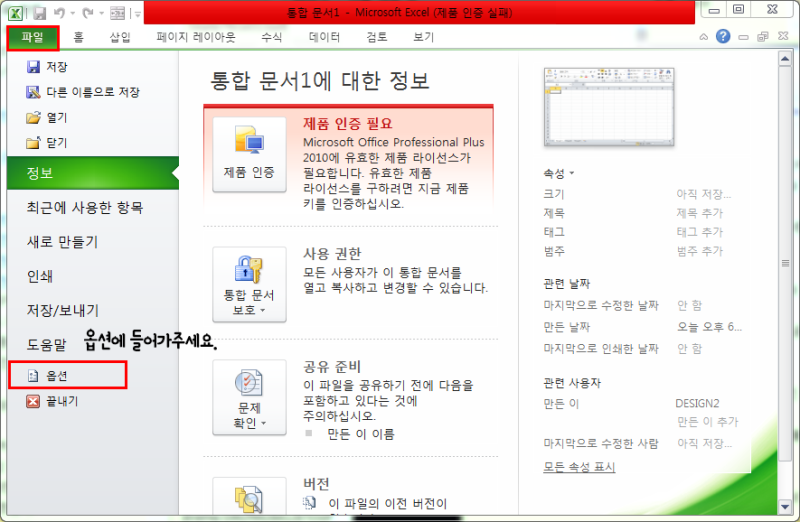Click the 모든 속성 표시 link
Viewport: 800px width, 522px height.
(x=579, y=467)
